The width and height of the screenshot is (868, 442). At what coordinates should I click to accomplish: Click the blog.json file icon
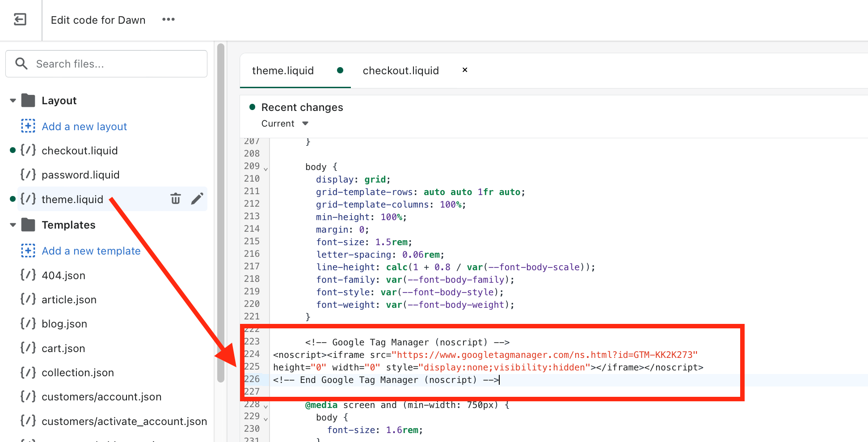pos(28,323)
